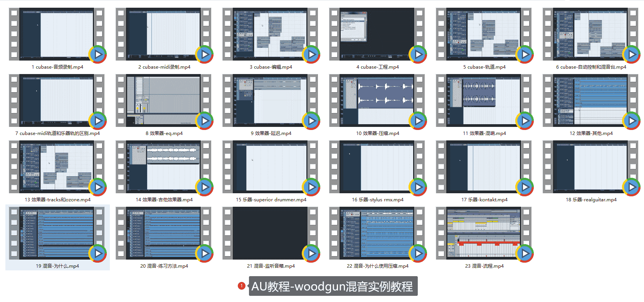
Task: Click play badge on 14 效果器-吉他效果器.mp4
Action: pyautogui.click(x=205, y=187)
